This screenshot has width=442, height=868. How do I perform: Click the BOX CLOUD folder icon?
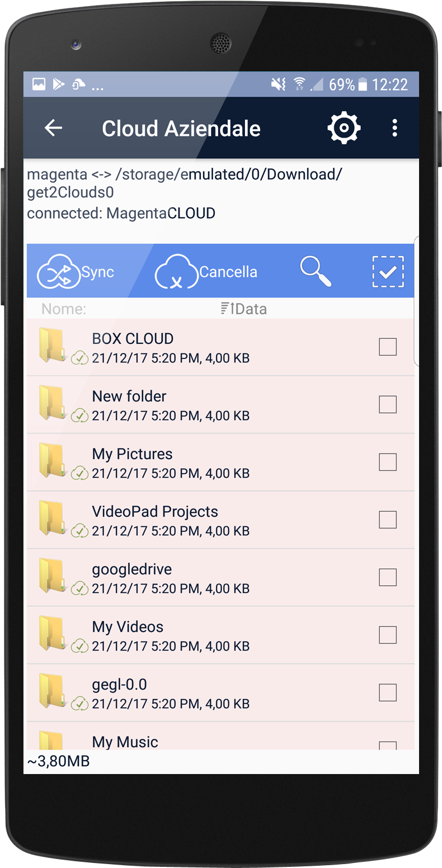click(53, 345)
